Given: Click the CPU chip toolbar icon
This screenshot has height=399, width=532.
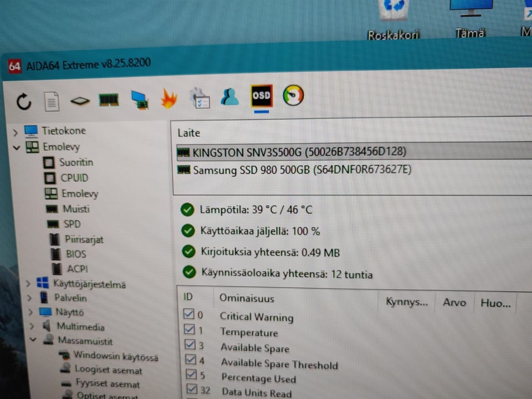Looking at the screenshot, I should [80, 101].
